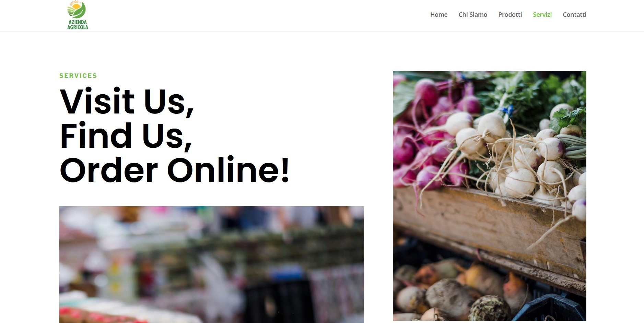Screen dimensions: 644x323
Task: Open the blurred market stall image
Action: [212, 264]
